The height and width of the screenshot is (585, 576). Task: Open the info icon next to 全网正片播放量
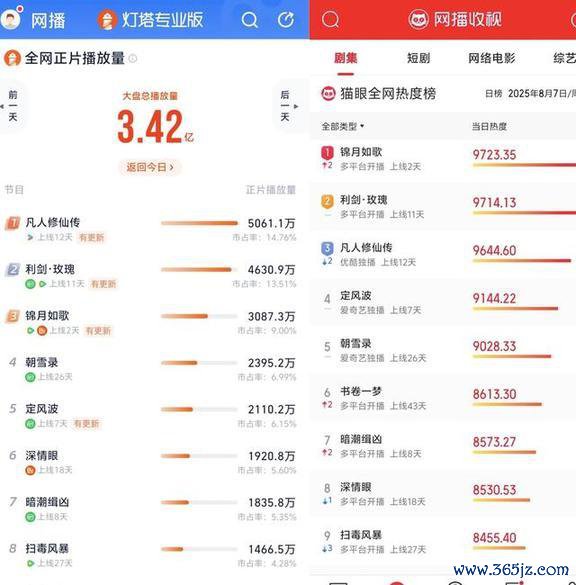[x=133, y=58]
